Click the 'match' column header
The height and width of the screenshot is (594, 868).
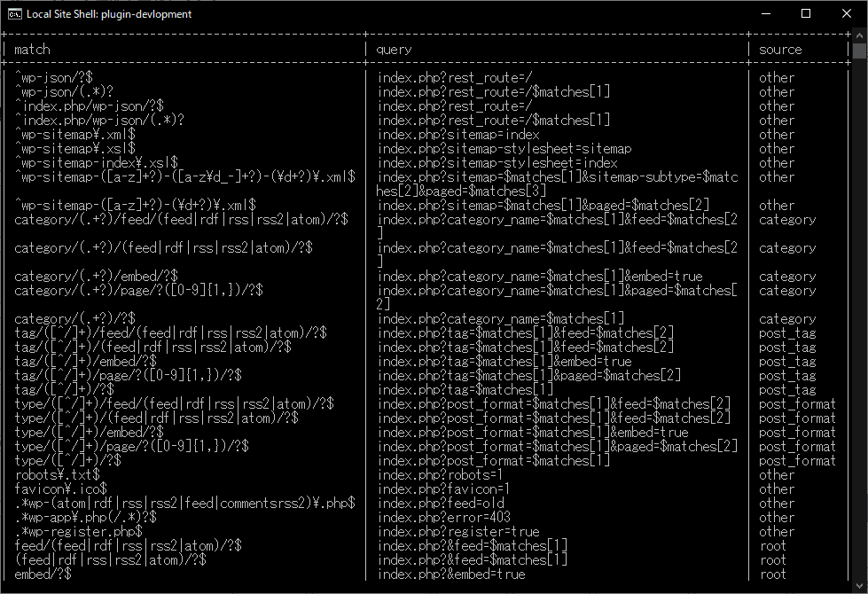click(32, 50)
